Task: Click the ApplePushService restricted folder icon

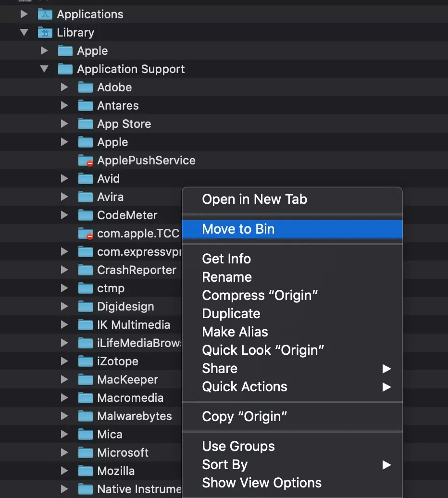Action: pos(85,161)
